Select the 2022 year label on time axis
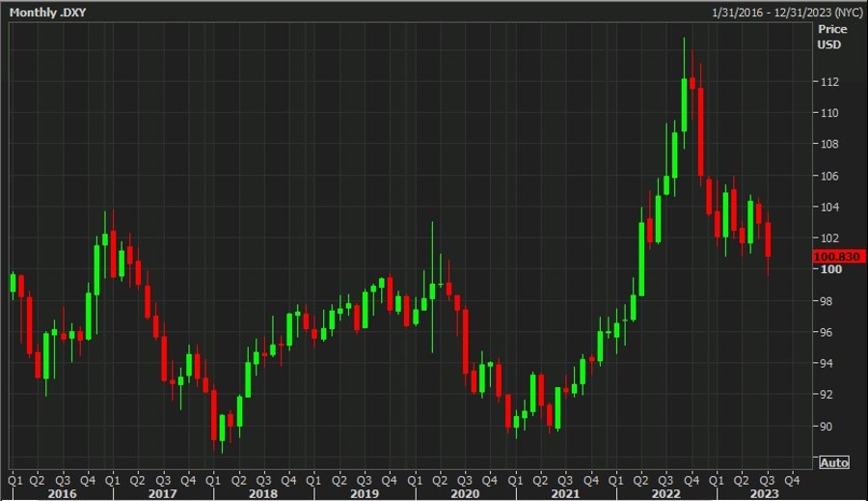Screen dimensions: 868x501 (665, 493)
